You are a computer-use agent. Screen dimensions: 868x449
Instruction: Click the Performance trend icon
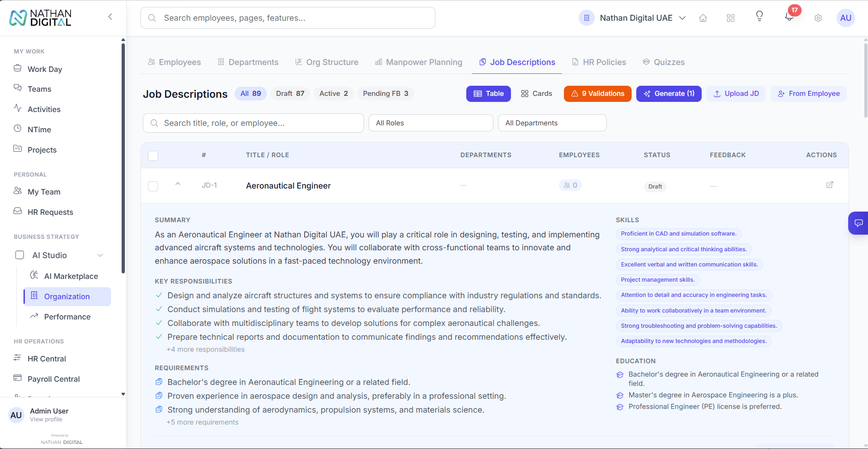34,316
